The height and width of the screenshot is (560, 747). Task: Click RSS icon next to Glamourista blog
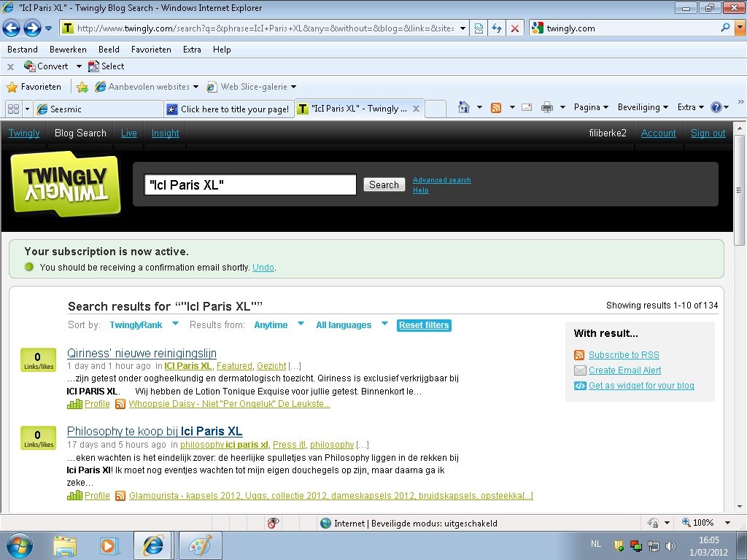click(x=120, y=496)
